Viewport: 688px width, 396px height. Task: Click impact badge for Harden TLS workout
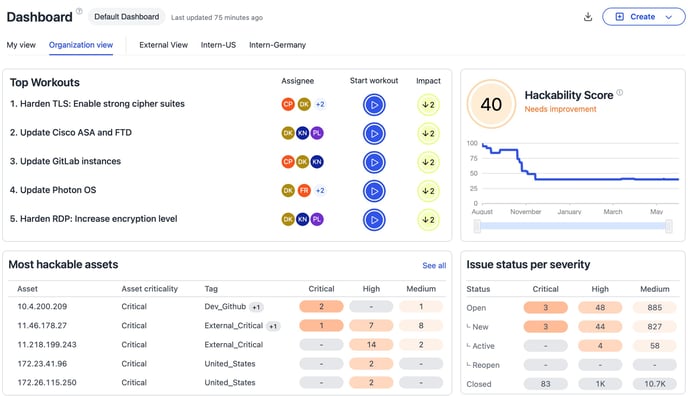click(x=428, y=105)
